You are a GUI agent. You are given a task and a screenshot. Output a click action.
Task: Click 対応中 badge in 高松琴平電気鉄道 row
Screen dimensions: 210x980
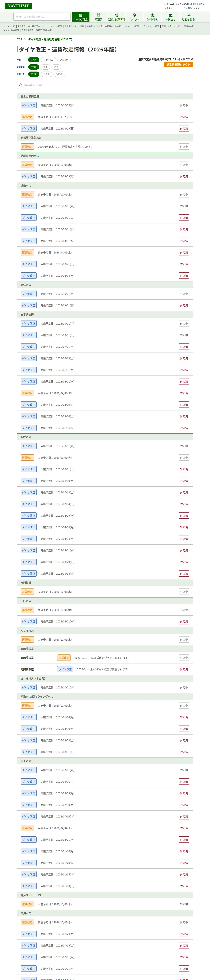[184, 147]
